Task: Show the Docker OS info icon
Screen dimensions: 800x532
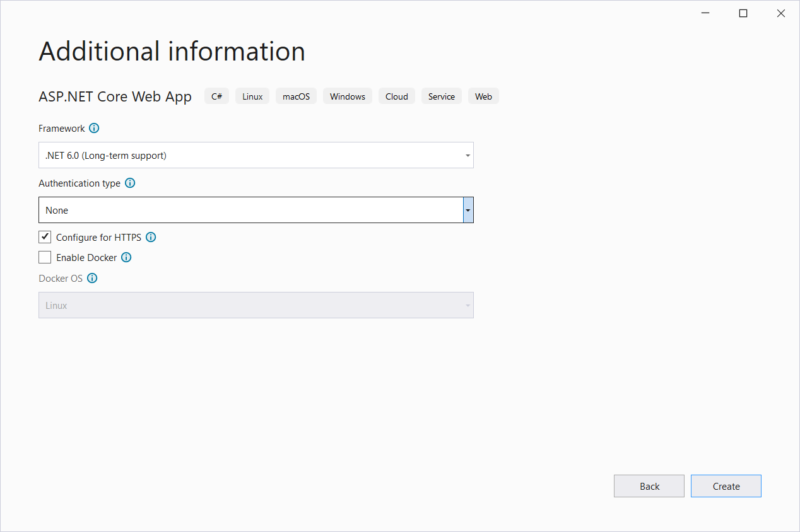Action: (92, 278)
